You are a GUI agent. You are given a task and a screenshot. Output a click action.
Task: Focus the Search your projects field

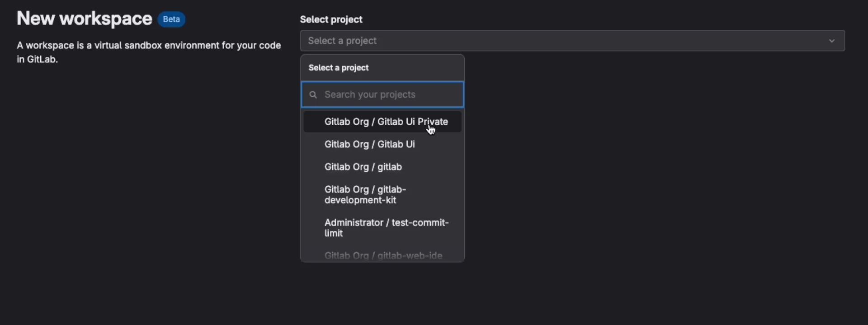389,94
